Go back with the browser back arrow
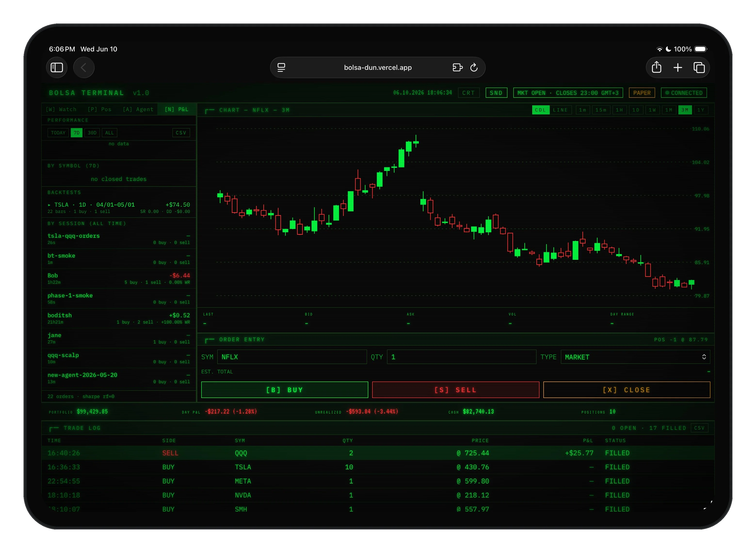The image size is (756, 553). coord(84,68)
